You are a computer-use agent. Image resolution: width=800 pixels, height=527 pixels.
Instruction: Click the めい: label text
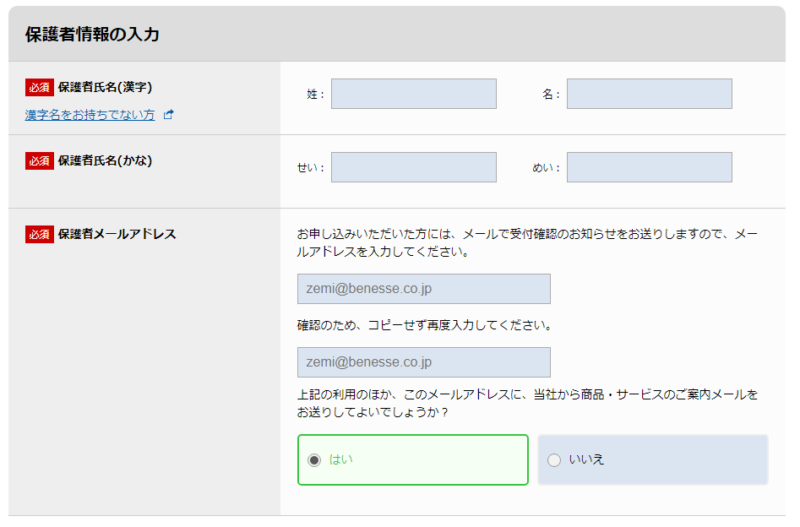[545, 168]
